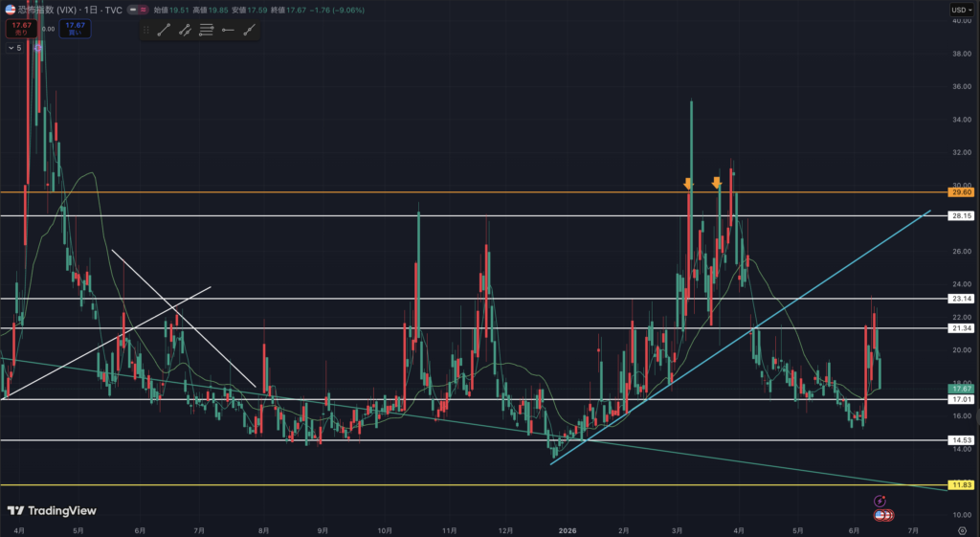Click the 安値 17.59 low value

[x=250, y=10]
